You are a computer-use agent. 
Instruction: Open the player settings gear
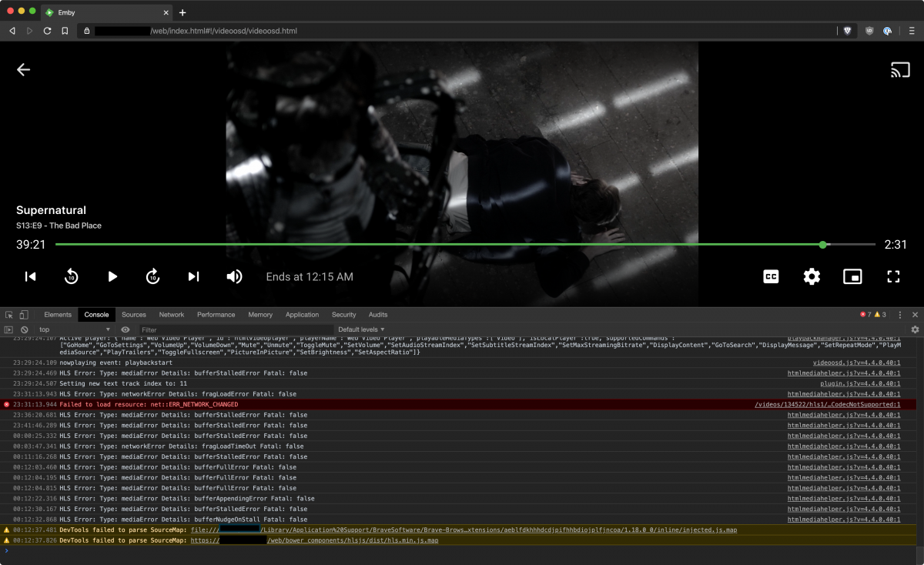(x=812, y=276)
